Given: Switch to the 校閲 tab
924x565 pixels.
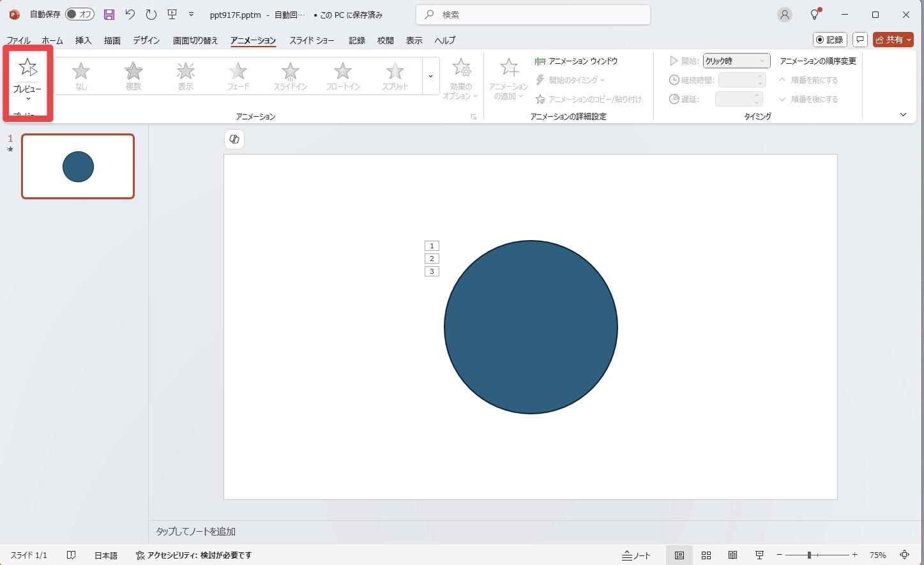Looking at the screenshot, I should 386,40.
